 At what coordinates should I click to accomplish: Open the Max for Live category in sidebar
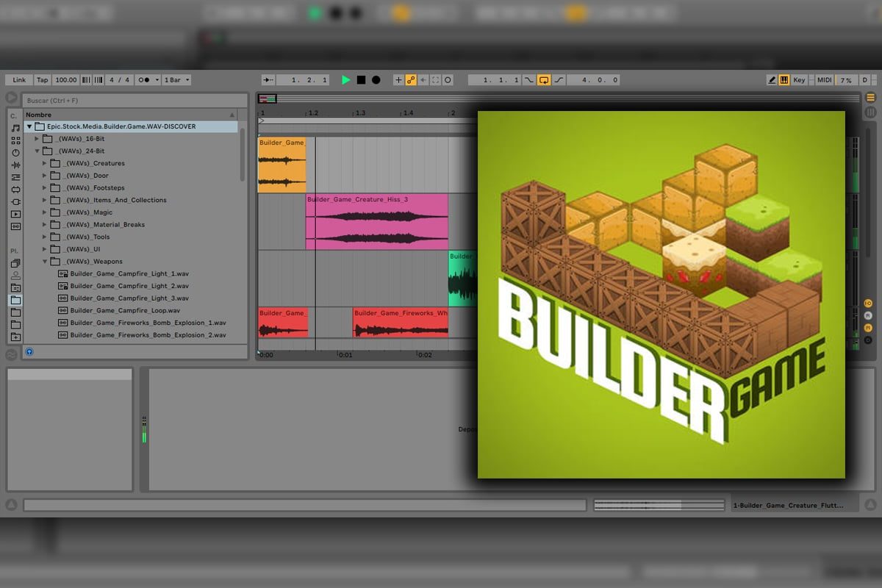[x=15, y=190]
